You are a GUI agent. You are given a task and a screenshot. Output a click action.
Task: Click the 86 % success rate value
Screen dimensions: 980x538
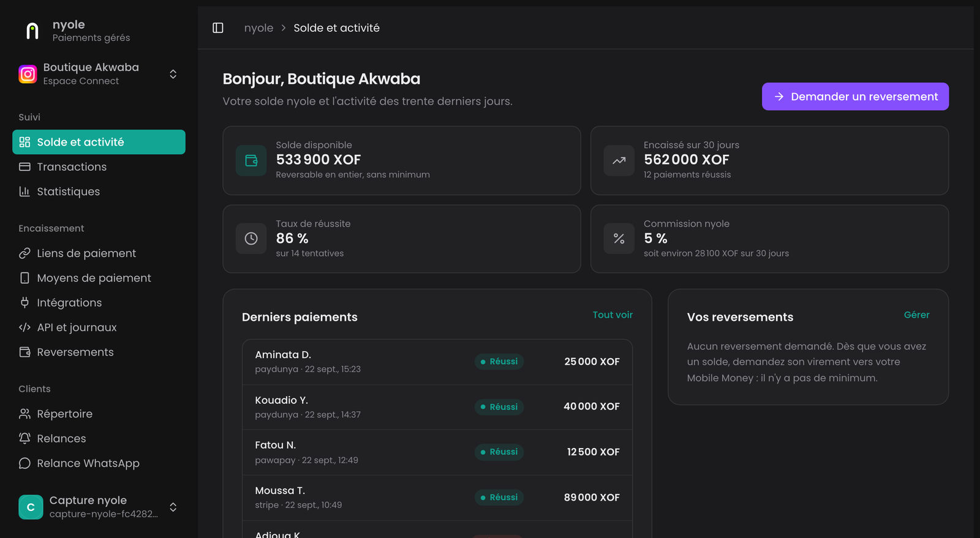point(292,239)
